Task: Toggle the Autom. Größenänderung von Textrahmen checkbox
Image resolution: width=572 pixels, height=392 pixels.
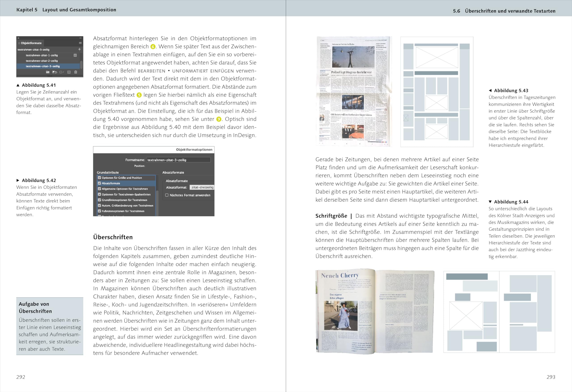Action: click(99, 205)
